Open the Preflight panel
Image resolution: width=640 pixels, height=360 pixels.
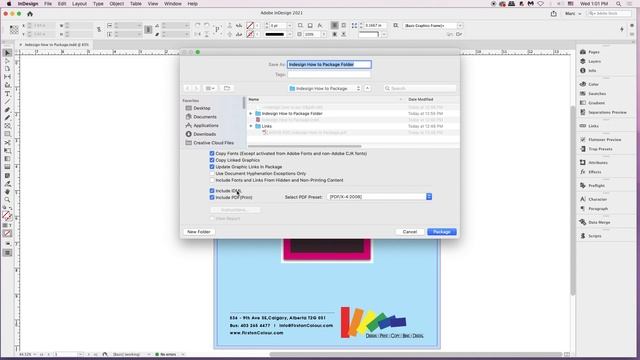point(592,185)
